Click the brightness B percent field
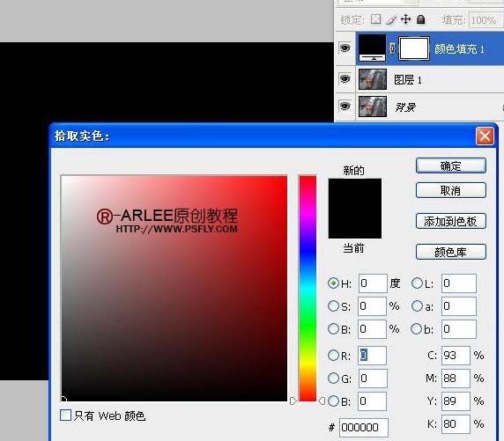This screenshot has width=504, height=441. click(372, 329)
